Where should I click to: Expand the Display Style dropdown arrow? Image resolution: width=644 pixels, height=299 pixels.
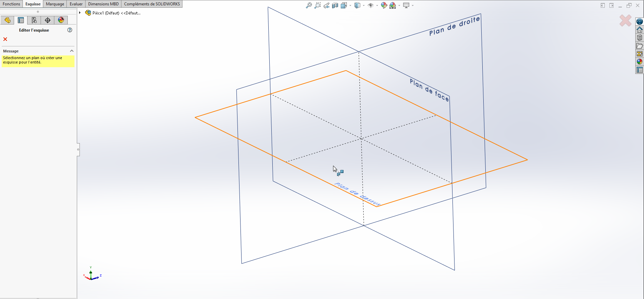[364, 5]
